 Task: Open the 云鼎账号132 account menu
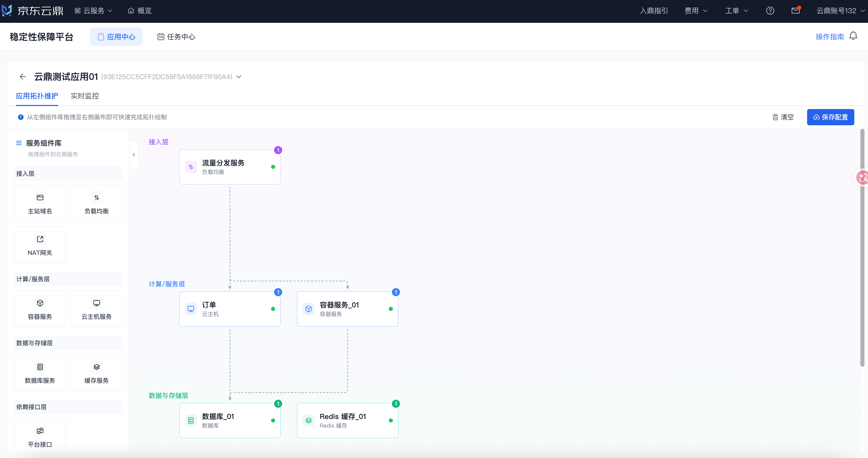840,11
